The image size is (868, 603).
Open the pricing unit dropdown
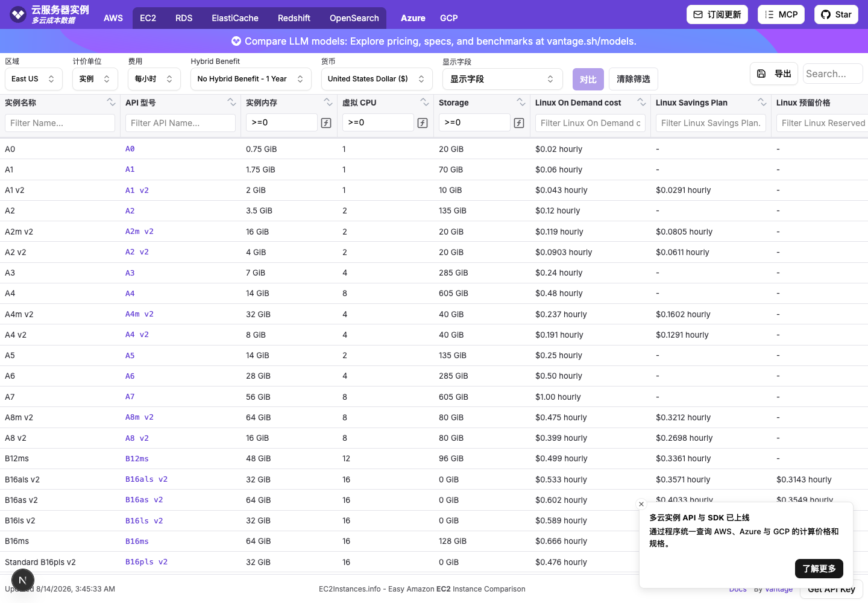tap(95, 79)
